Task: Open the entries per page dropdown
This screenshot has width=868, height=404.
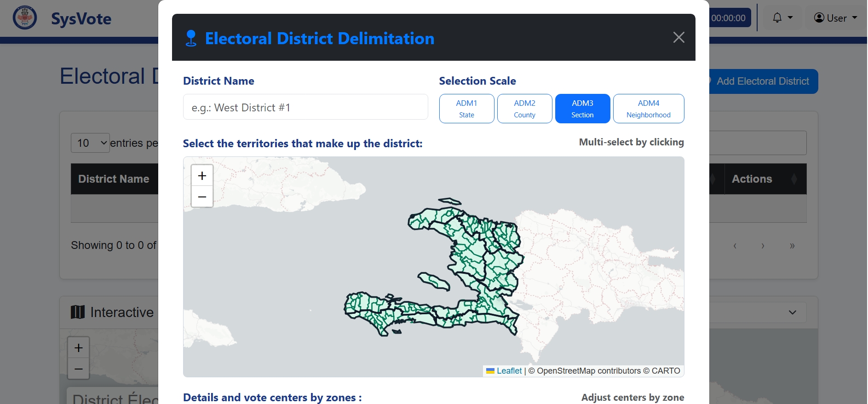Action: tap(90, 143)
